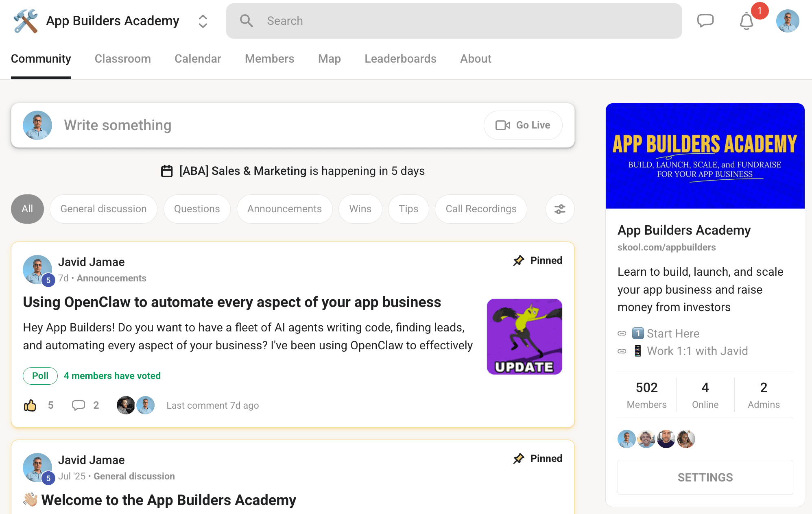Expand the community switcher chevrons

(203, 21)
